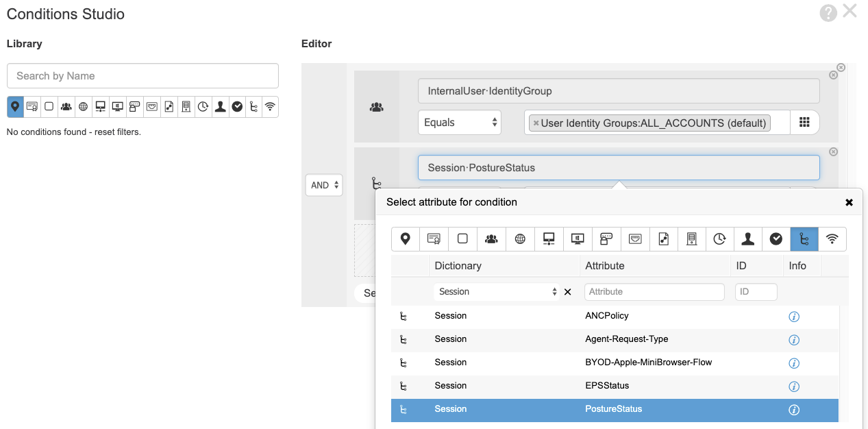868x429 pixels.
Task: Select the certificate icon in attribute popup
Action: (x=434, y=238)
